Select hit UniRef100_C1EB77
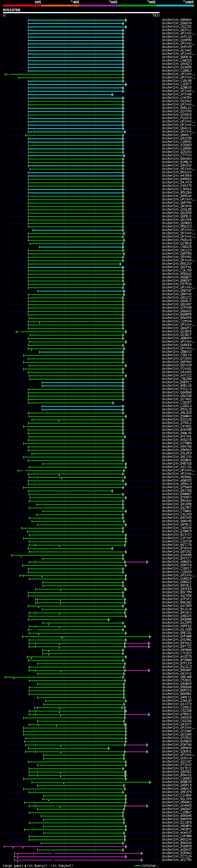 point(177,84)
